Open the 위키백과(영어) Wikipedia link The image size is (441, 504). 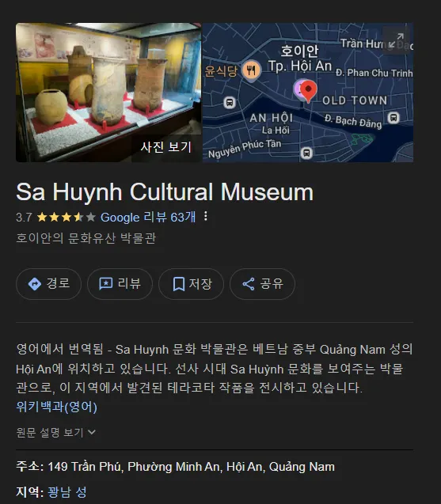click(57, 407)
